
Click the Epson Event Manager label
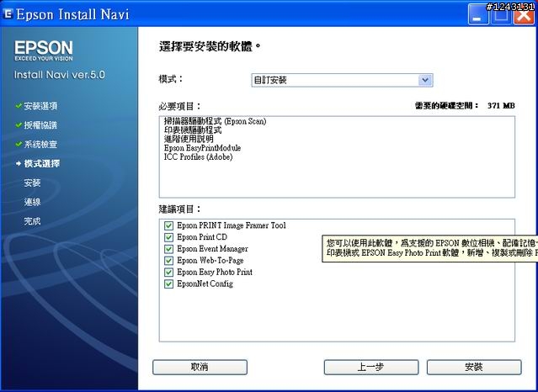212,249
